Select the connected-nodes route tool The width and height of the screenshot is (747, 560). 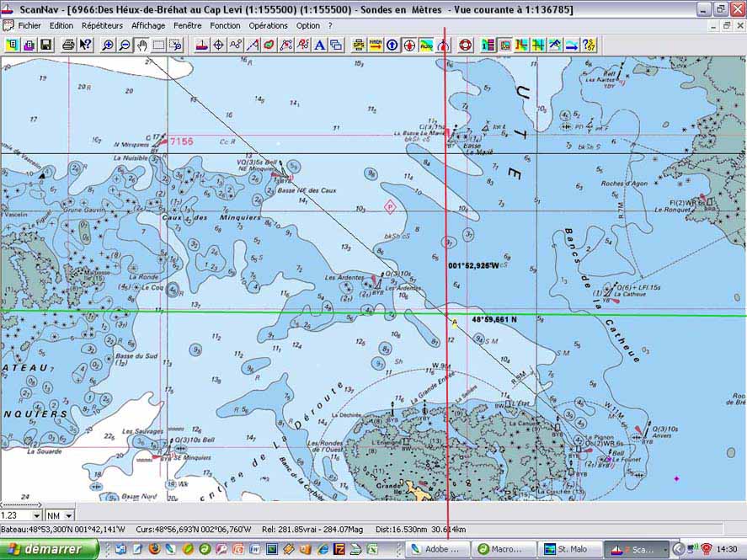[235, 45]
